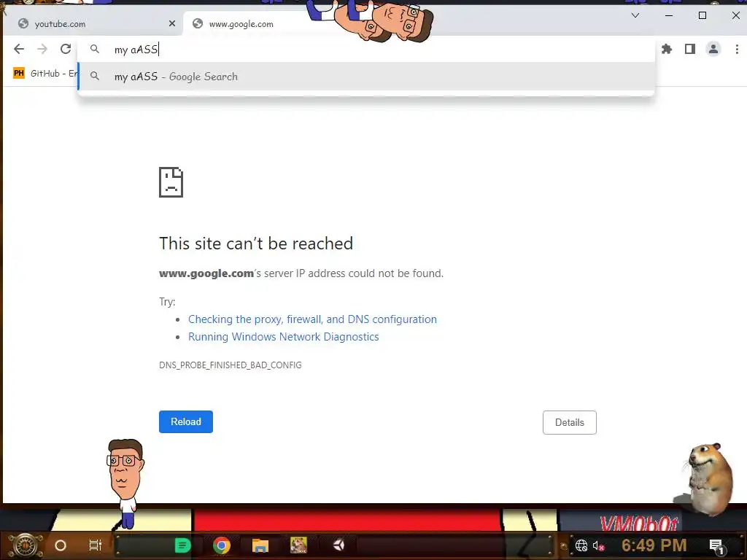
Task: Open the steampunk Start button
Action: [x=26, y=545]
